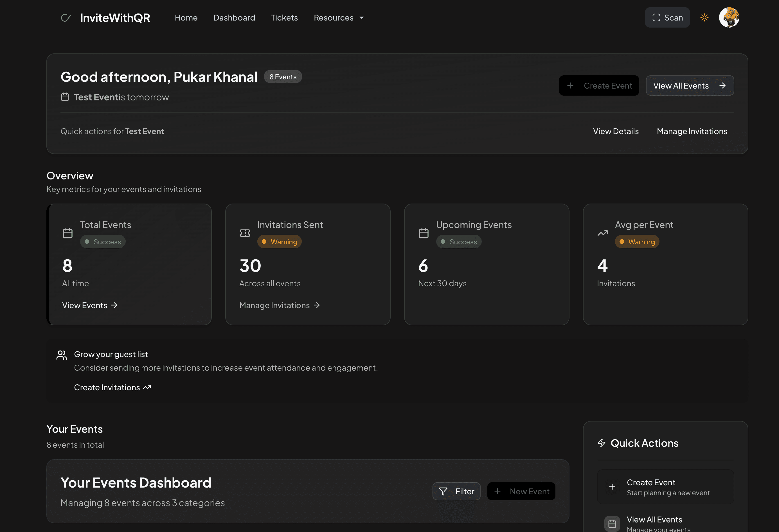This screenshot has height=532, width=779.
Task: Click the 'Managing 8 events across 3 categories' text
Action: pos(143,502)
